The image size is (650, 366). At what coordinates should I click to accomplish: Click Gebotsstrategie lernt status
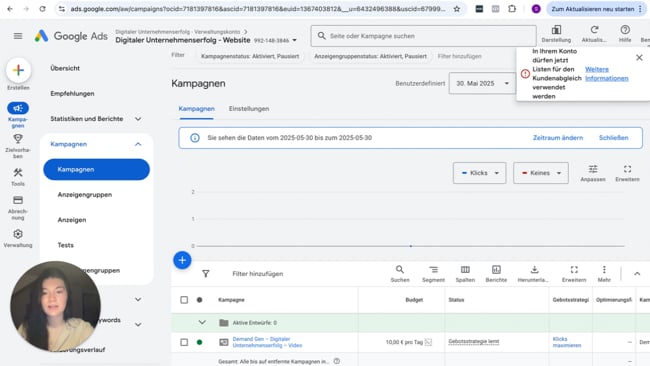pyautogui.click(x=473, y=342)
